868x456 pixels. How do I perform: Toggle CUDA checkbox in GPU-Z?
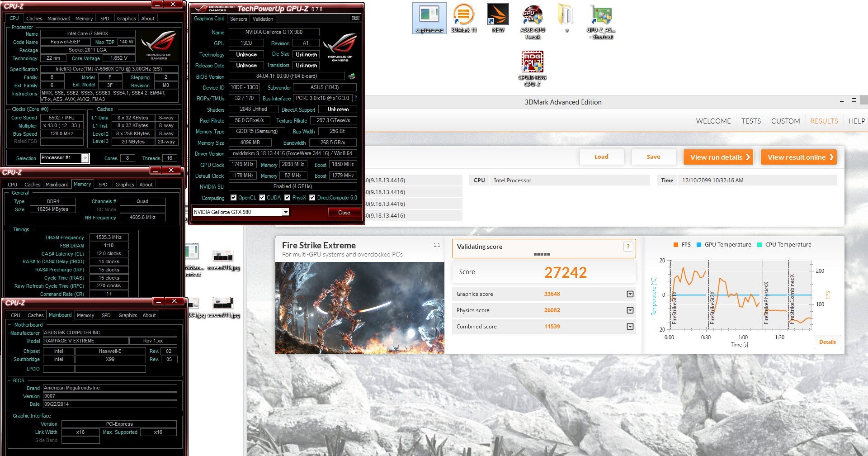tap(262, 198)
